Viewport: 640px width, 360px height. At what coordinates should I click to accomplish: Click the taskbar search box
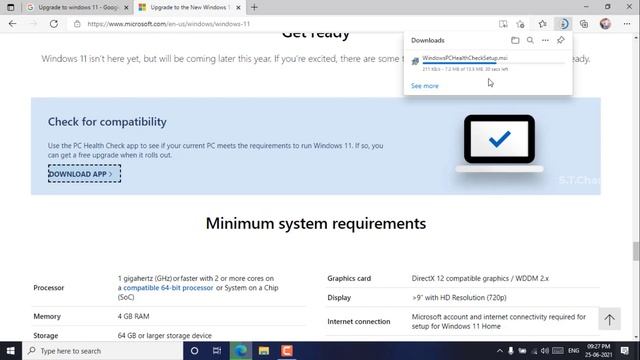102,351
